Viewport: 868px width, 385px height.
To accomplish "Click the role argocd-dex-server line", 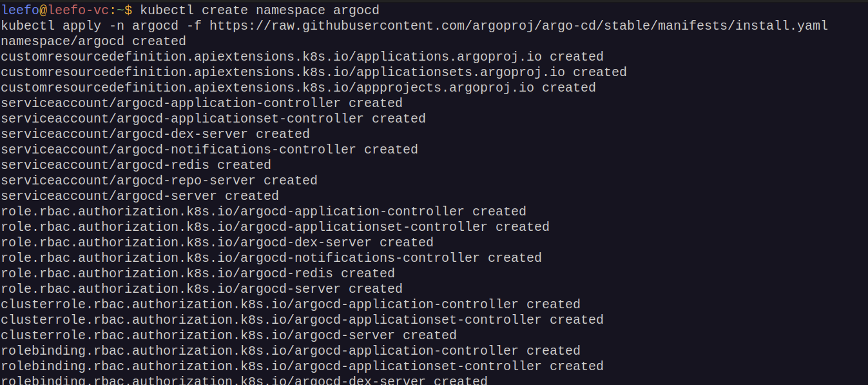I will point(217,242).
